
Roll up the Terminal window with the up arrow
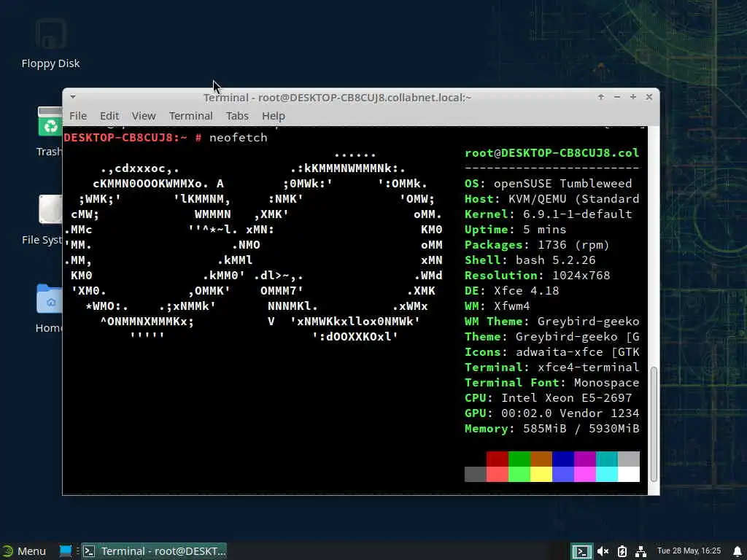point(601,97)
